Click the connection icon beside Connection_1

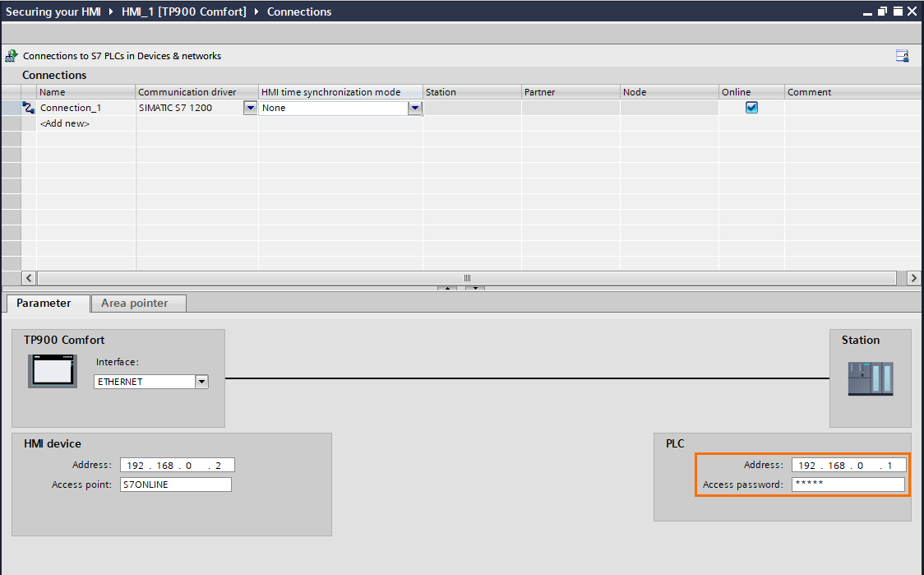[29, 107]
